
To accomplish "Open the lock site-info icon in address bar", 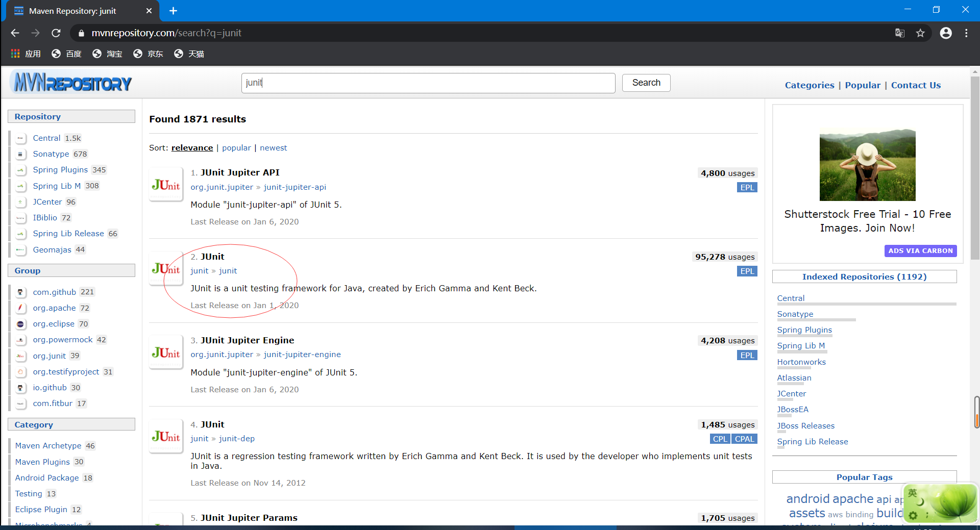I will [x=81, y=33].
